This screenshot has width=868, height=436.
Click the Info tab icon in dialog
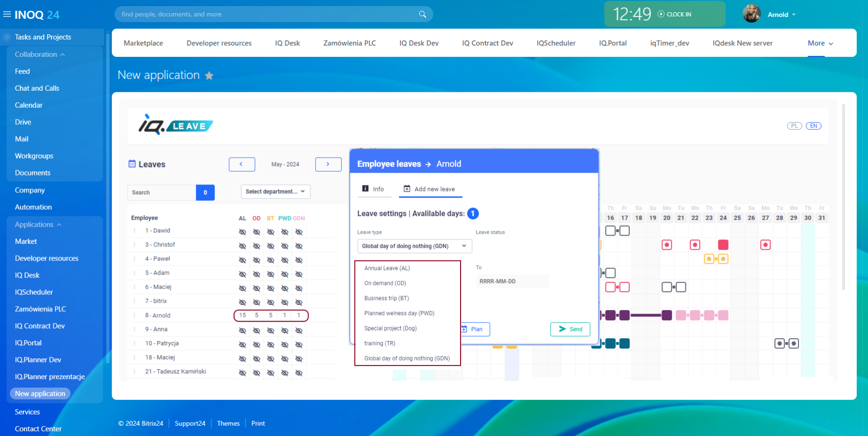coord(366,189)
